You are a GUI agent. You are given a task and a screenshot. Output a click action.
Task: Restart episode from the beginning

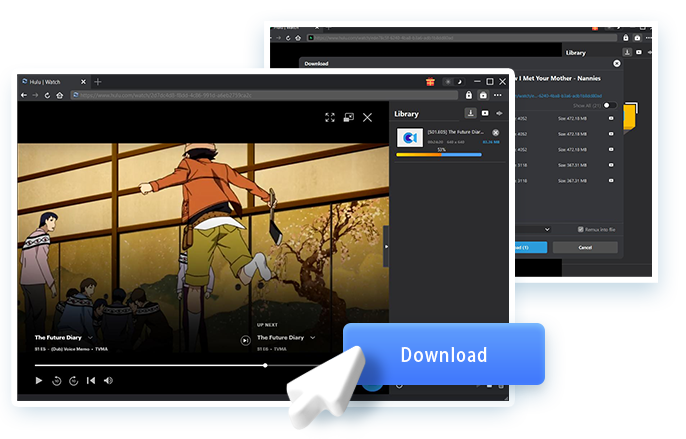pos(91,380)
